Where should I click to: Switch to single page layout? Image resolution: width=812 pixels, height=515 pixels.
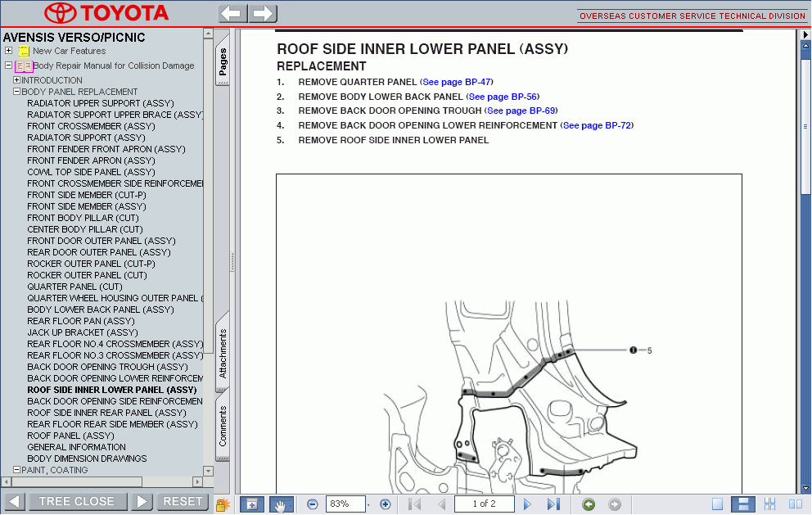tap(717, 504)
